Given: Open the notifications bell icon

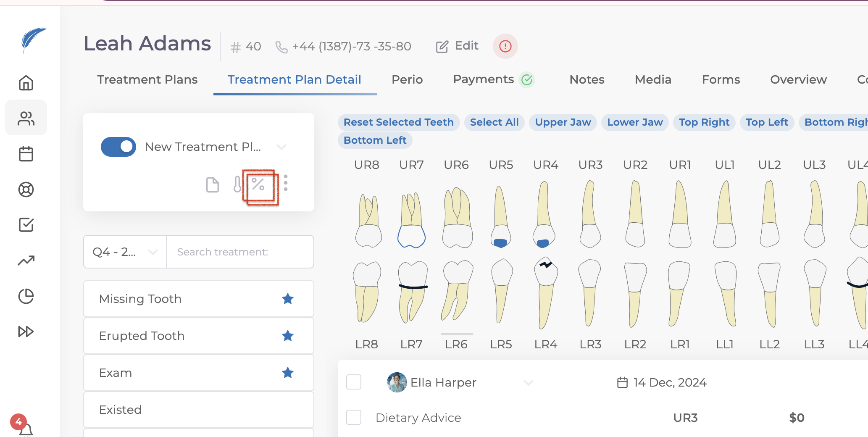Looking at the screenshot, I should (x=25, y=429).
